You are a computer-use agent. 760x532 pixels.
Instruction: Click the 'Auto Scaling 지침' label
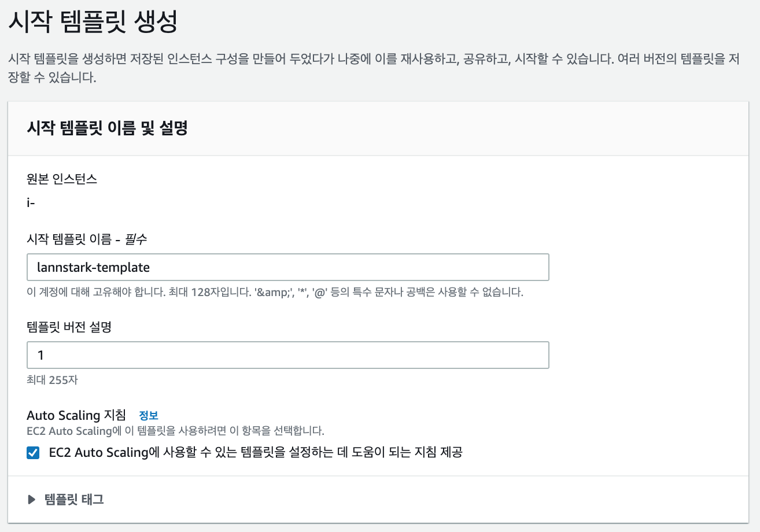[76, 415]
